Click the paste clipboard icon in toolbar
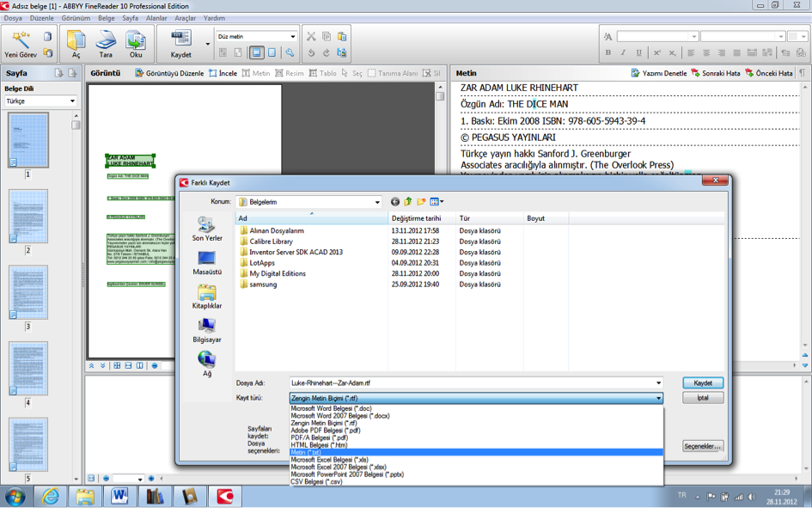The height and width of the screenshot is (508, 812). [x=342, y=36]
